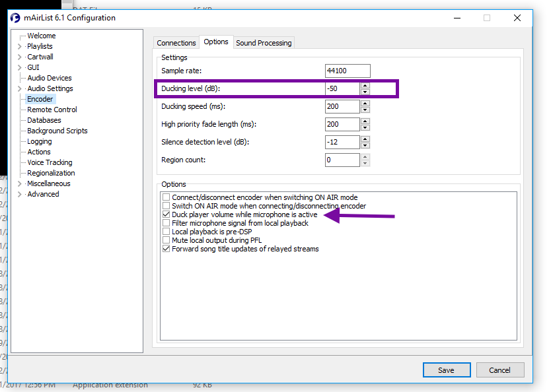551x392 pixels.
Task: Decrease the Ducking speed spinner down arrow
Action: 365,110
